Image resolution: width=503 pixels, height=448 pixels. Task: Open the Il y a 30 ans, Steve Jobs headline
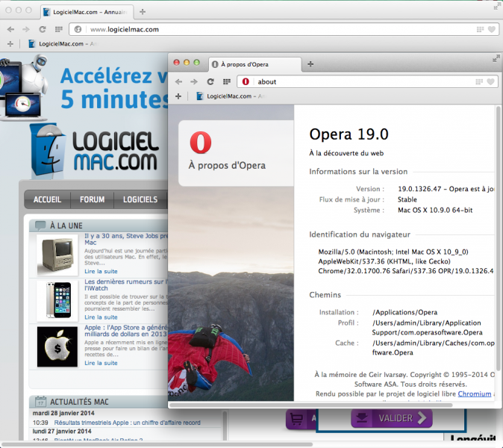coord(125,239)
